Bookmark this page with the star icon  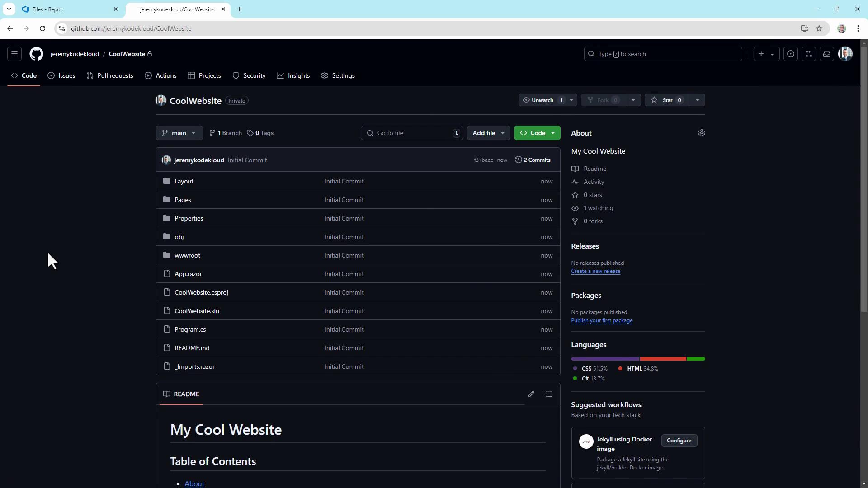click(819, 28)
